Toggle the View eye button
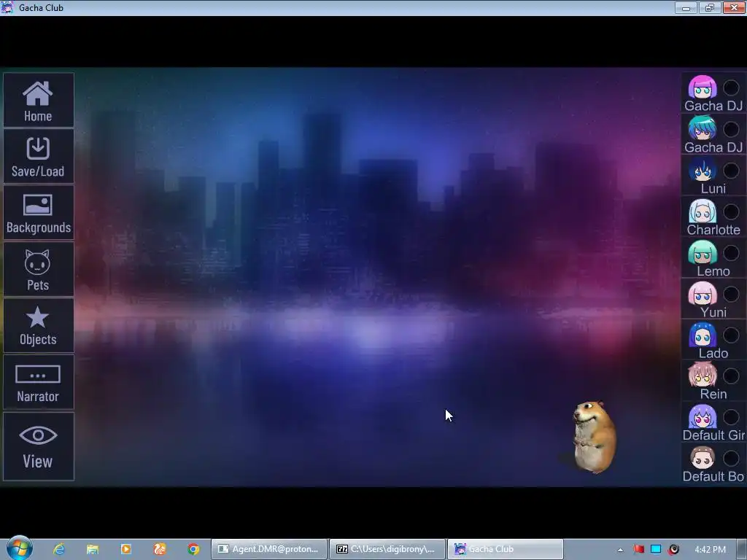Image resolution: width=747 pixels, height=560 pixels. pos(38,446)
